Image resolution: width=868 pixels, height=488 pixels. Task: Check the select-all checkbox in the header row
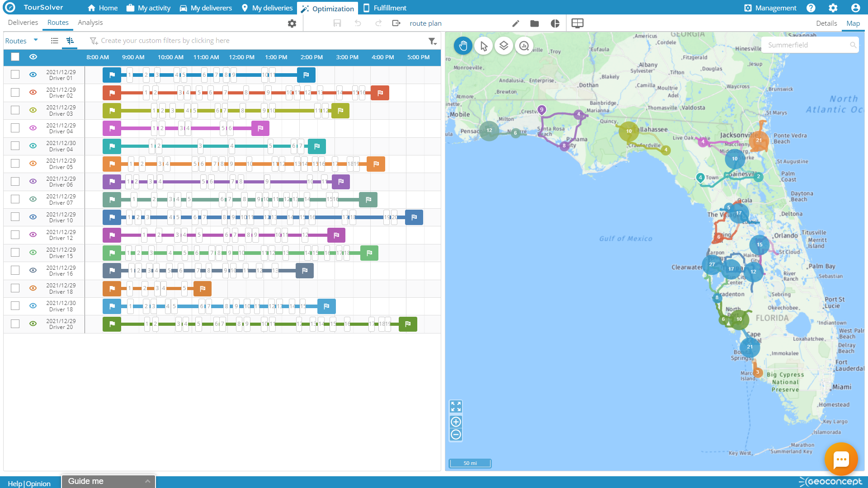coord(15,57)
